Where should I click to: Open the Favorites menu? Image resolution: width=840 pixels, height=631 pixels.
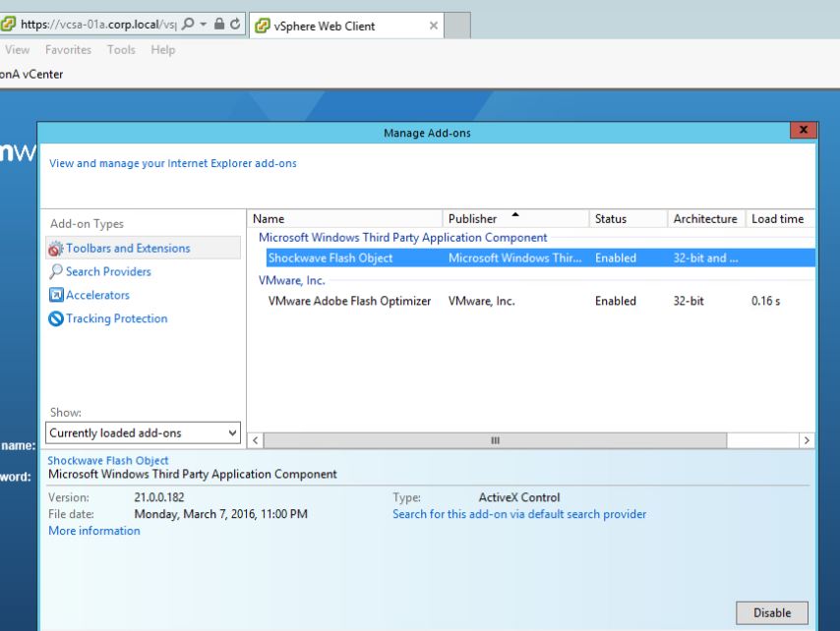68,50
